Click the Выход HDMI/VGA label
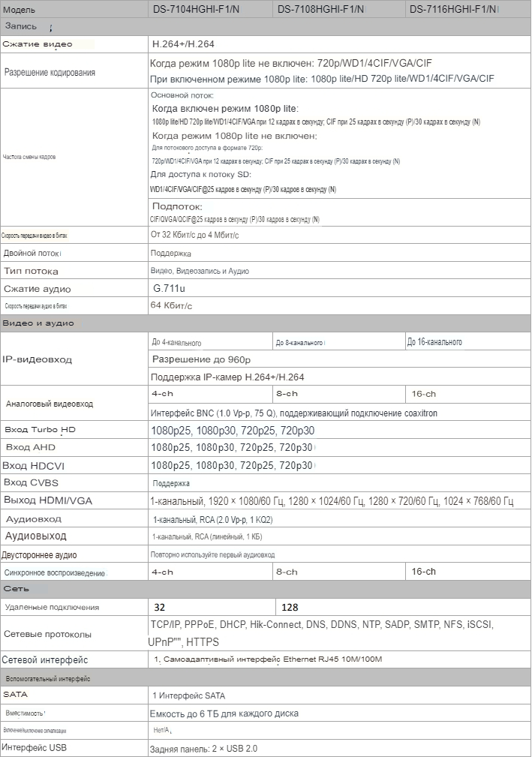This screenshot has width=532, height=757. tap(48, 500)
